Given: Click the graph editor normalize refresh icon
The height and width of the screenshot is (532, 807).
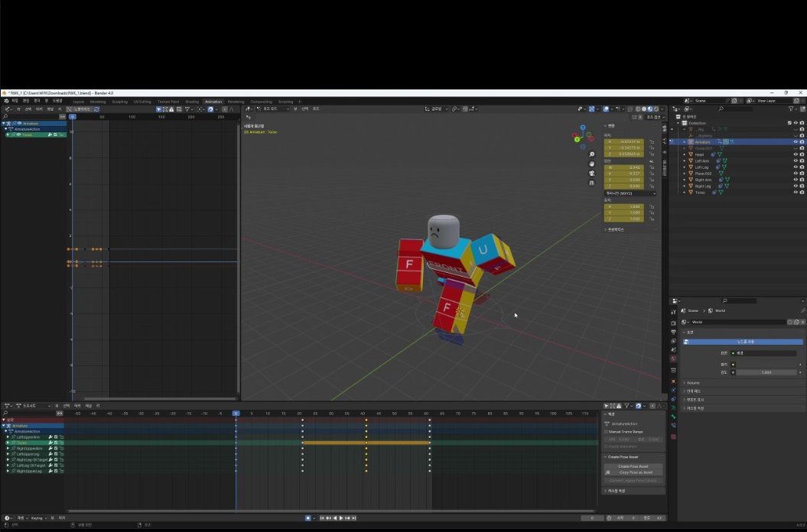Looking at the screenshot, I should coord(96,109).
